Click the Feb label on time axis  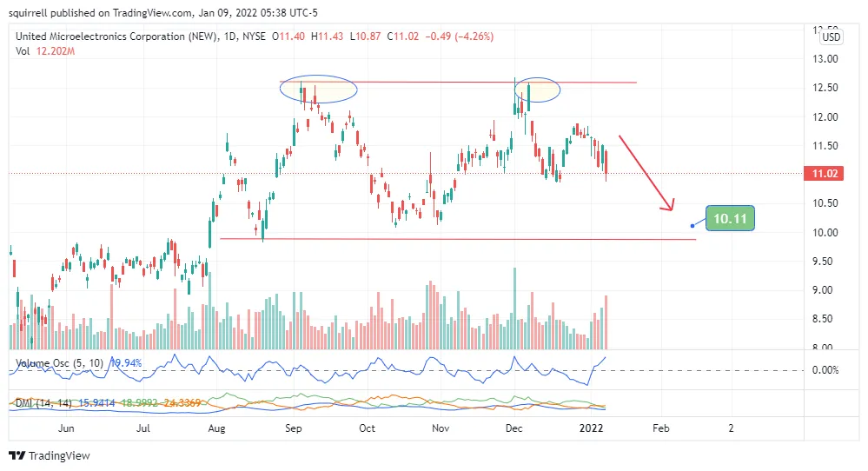click(661, 428)
